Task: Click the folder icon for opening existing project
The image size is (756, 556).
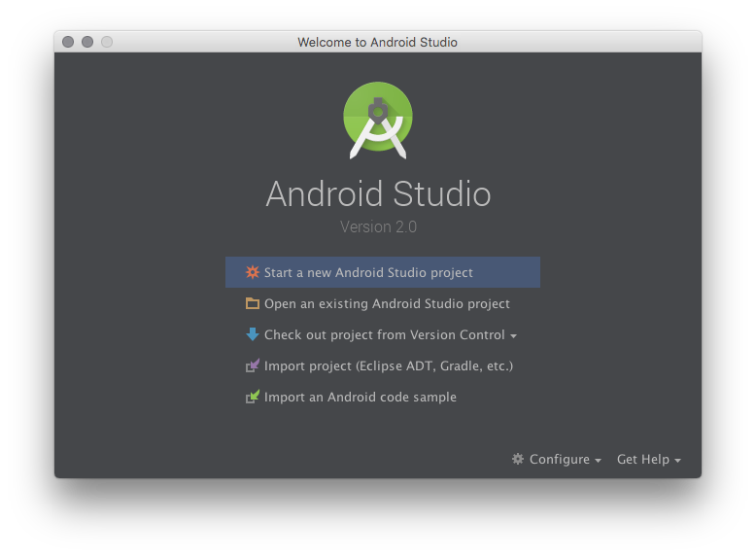Action: click(252, 303)
